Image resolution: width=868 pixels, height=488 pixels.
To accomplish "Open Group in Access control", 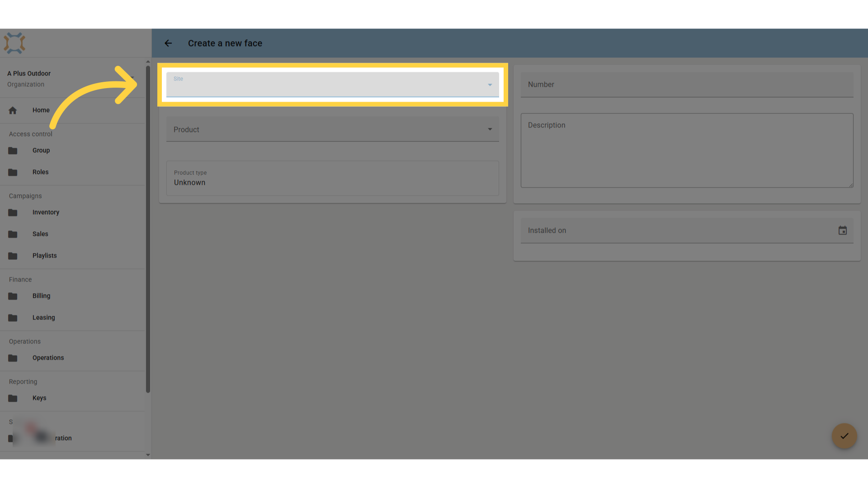I will coord(41,150).
